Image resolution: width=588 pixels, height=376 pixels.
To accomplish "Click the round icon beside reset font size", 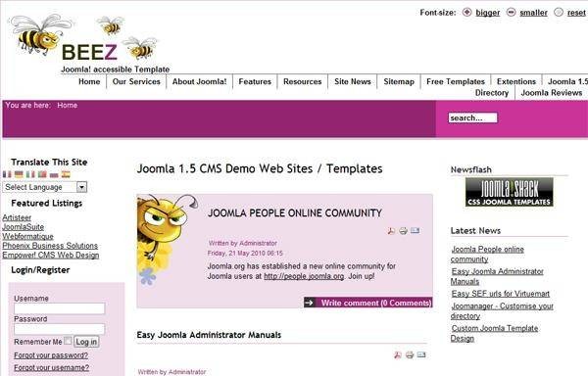I will [x=559, y=12].
